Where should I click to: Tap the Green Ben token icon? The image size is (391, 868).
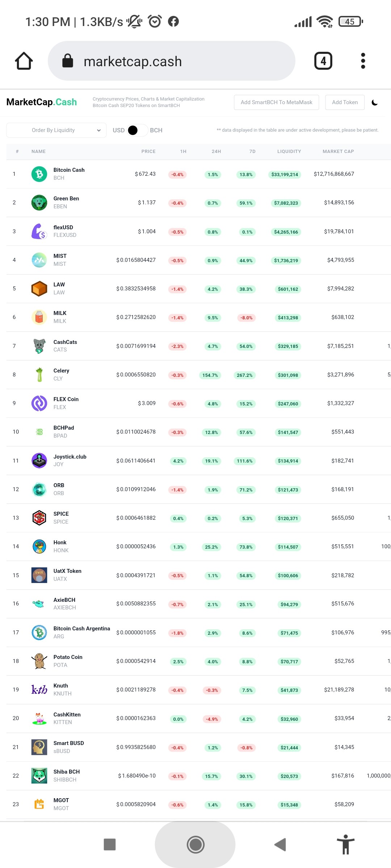[x=39, y=203]
